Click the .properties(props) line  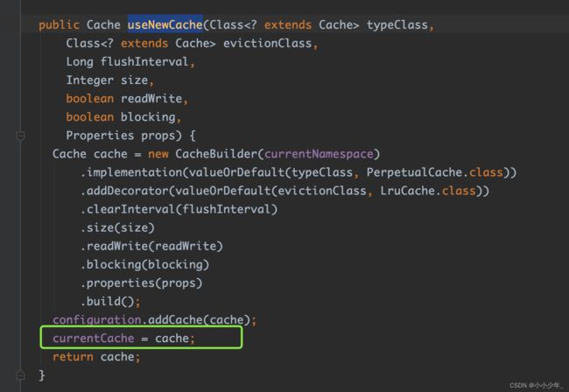pos(141,283)
